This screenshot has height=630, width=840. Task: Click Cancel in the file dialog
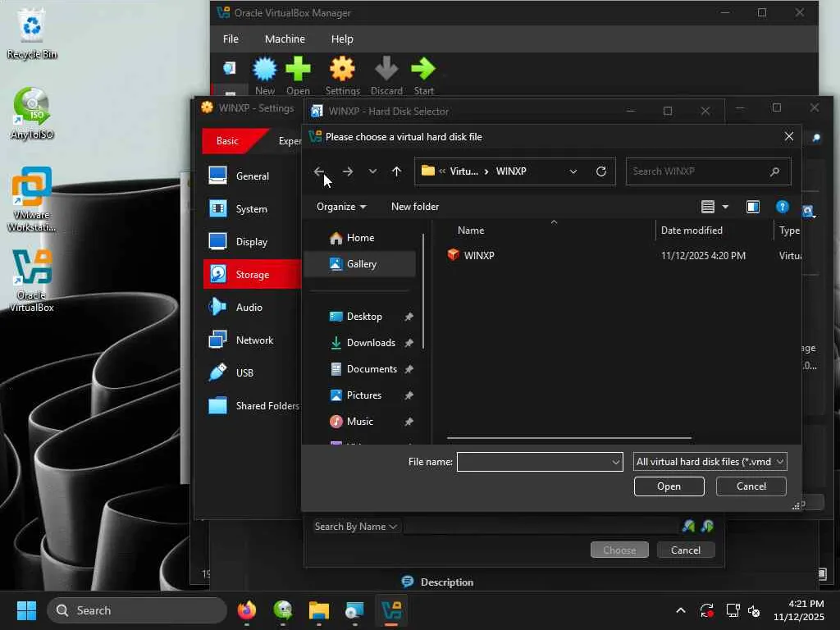(751, 486)
